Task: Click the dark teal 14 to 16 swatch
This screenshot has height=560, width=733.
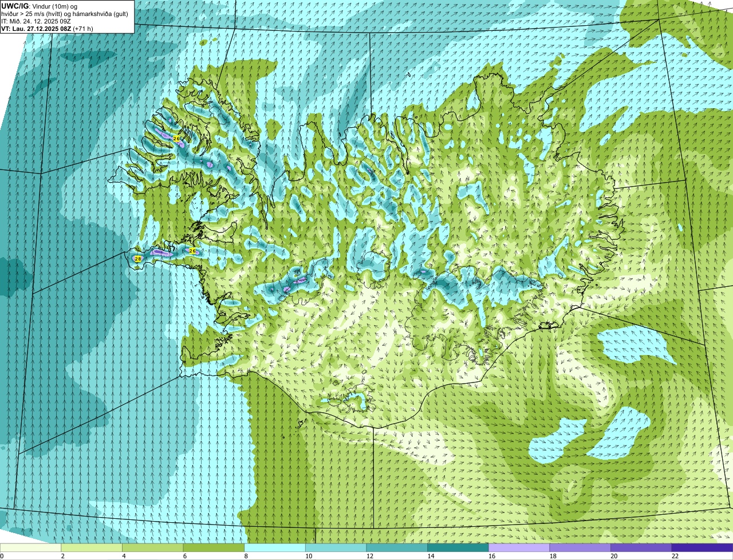Action: pyautogui.click(x=458, y=547)
